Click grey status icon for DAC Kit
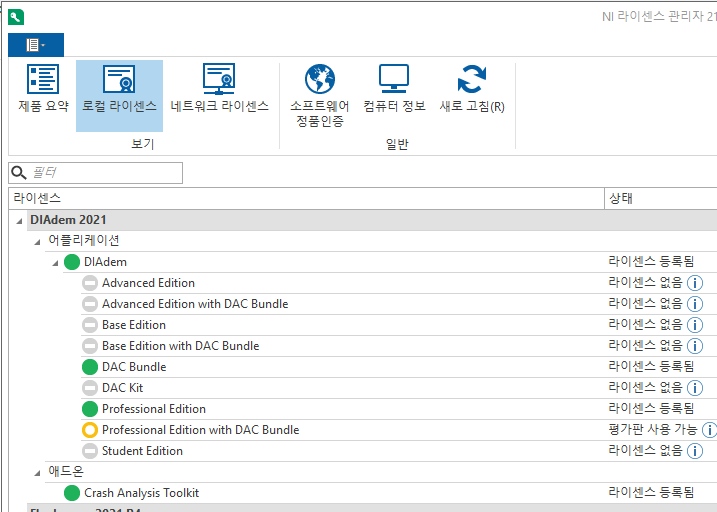This screenshot has height=512, width=717. (90, 388)
